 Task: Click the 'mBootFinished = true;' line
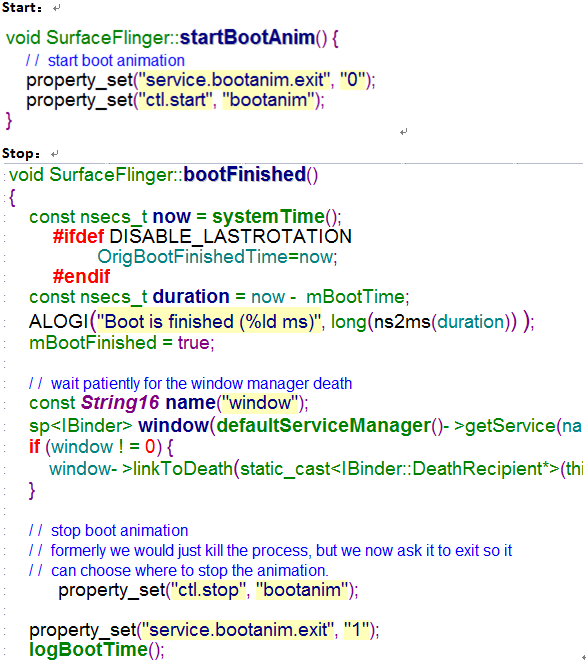pyautogui.click(x=122, y=342)
